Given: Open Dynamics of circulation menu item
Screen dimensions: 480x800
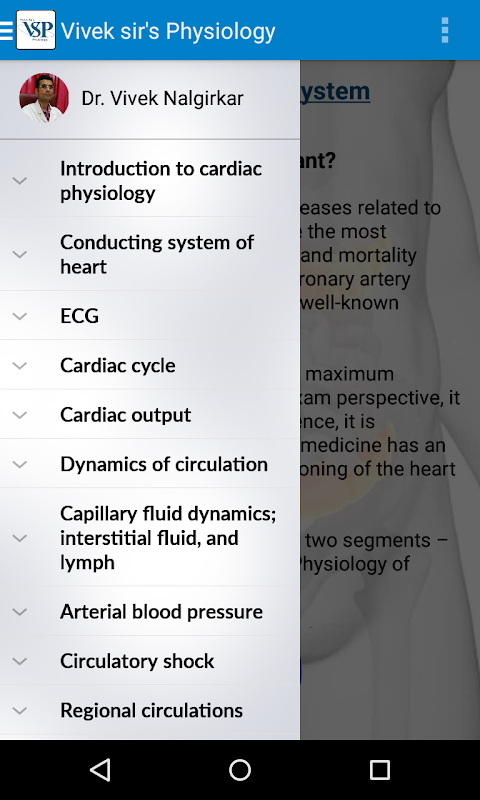Looking at the screenshot, I should pyautogui.click(x=150, y=464).
